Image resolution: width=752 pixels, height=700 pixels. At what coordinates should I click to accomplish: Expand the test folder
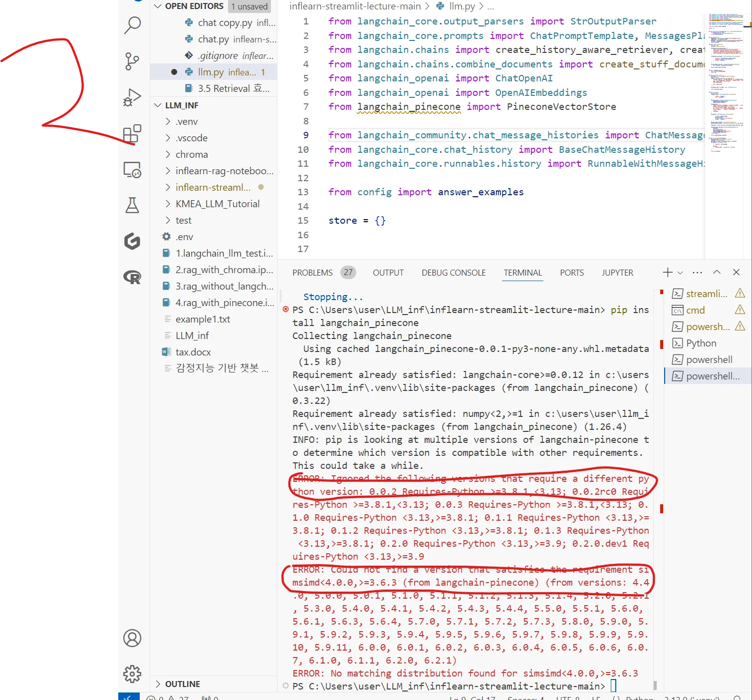(214, 220)
